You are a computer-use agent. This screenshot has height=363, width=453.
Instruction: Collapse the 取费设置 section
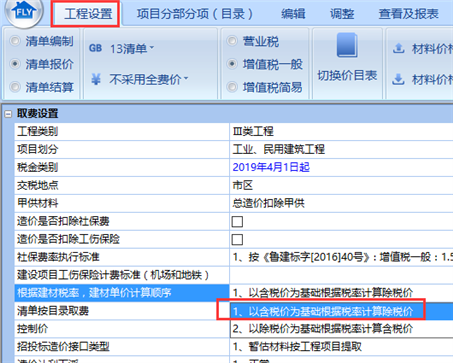coord(8,114)
